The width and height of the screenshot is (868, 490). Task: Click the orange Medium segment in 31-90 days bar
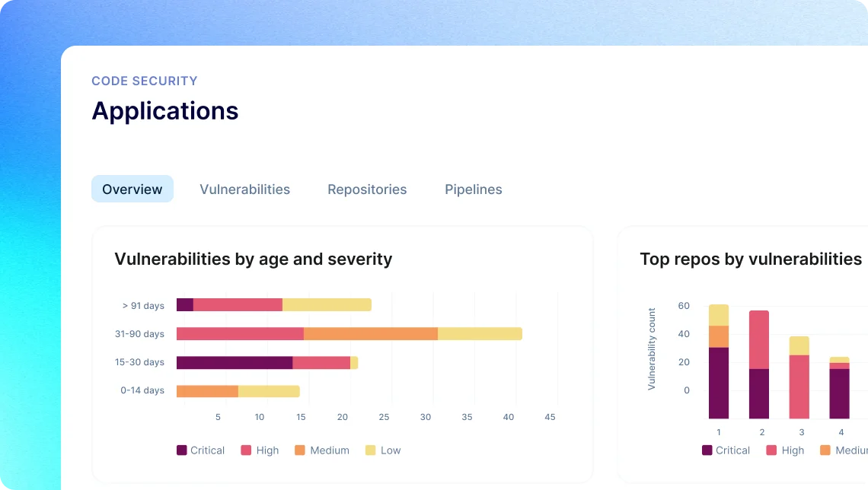pos(371,333)
